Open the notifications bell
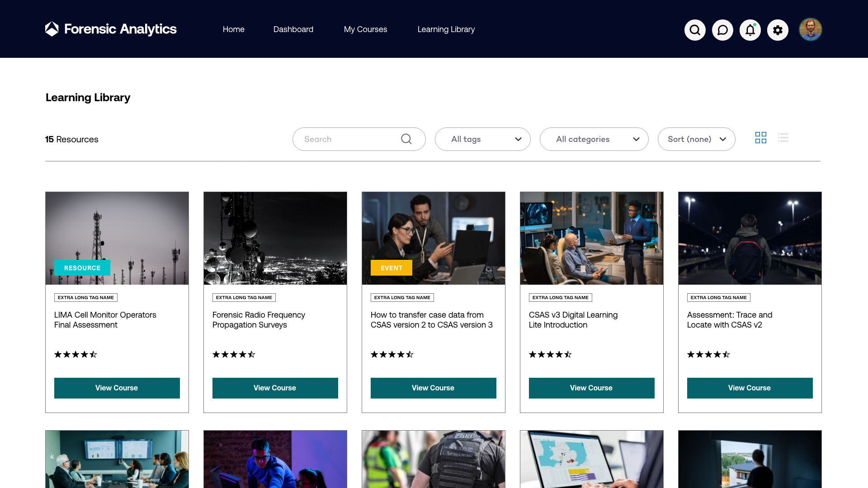 coord(750,30)
